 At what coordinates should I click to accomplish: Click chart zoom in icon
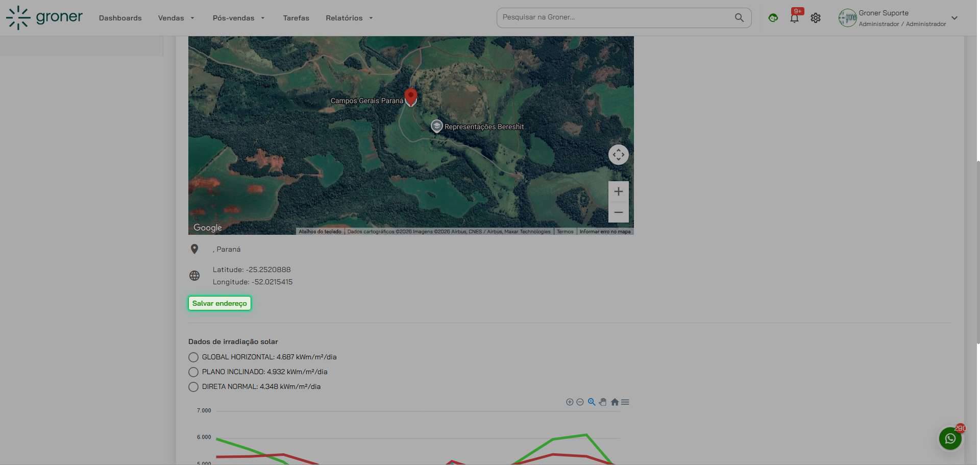[x=570, y=402]
